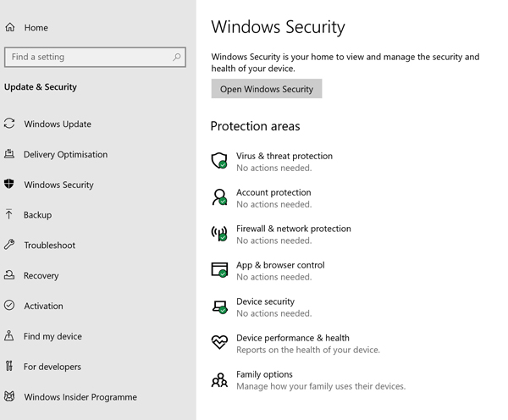Open the Troubleshoot section
508x420 pixels.
tap(50, 245)
